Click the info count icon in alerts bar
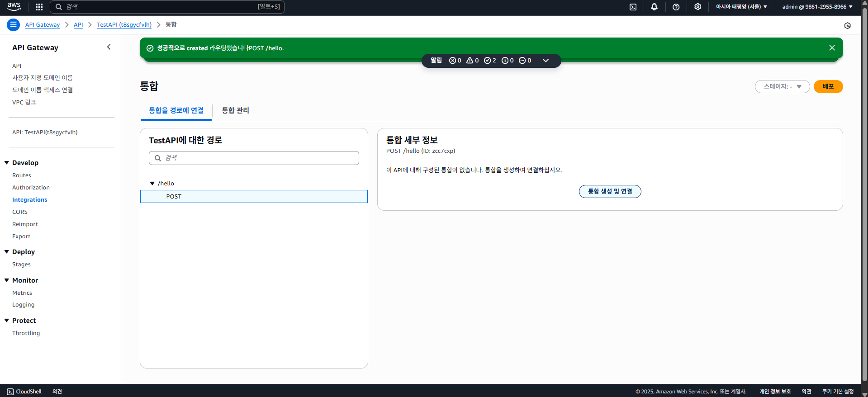 pos(505,61)
